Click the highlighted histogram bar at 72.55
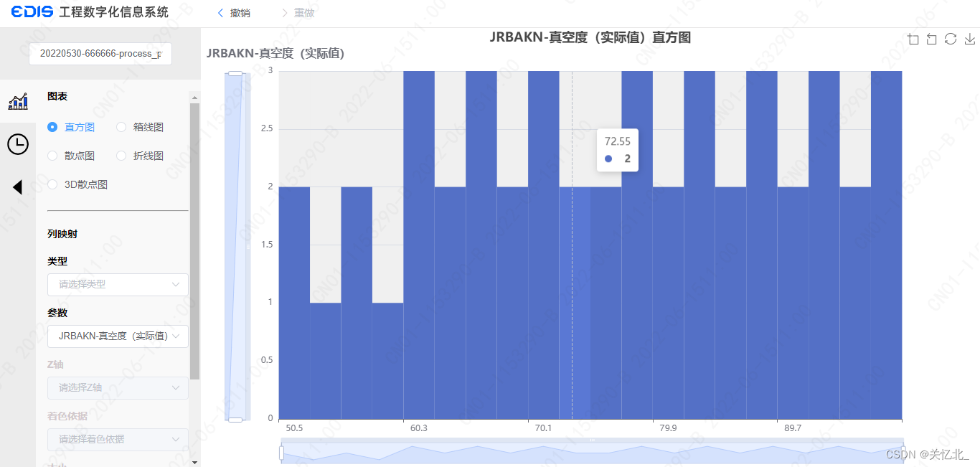The width and height of the screenshot is (980, 467). click(575, 302)
